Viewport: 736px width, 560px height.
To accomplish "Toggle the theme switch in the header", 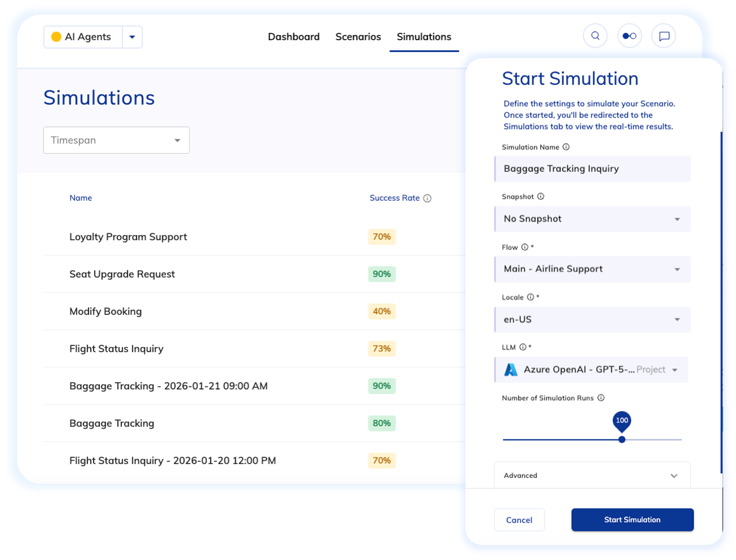I will tap(629, 36).
